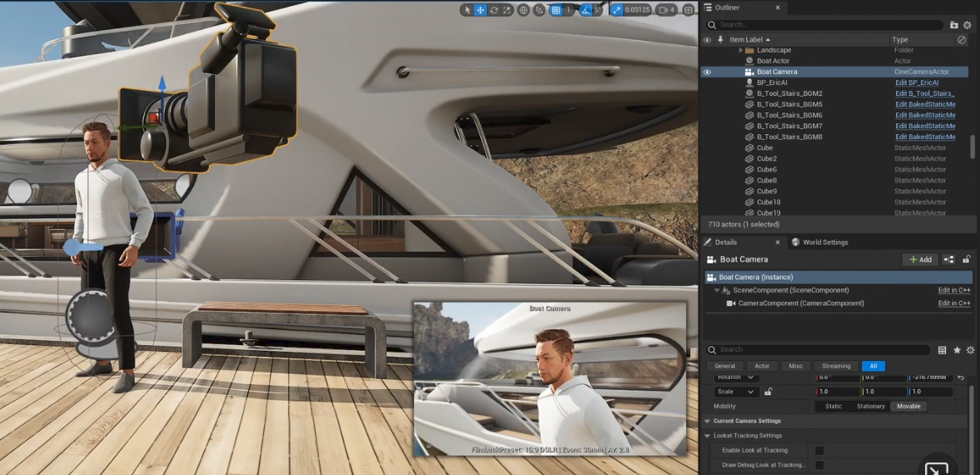The height and width of the screenshot is (475, 980).
Task: Select Boat Actor in Outliner
Action: (774, 61)
